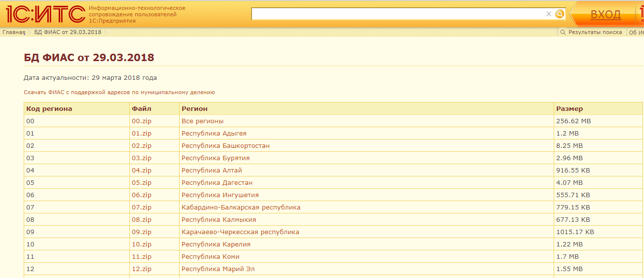Screen dimensions: 644x278
Task: Open Республика Карелия link
Action: click(216, 244)
